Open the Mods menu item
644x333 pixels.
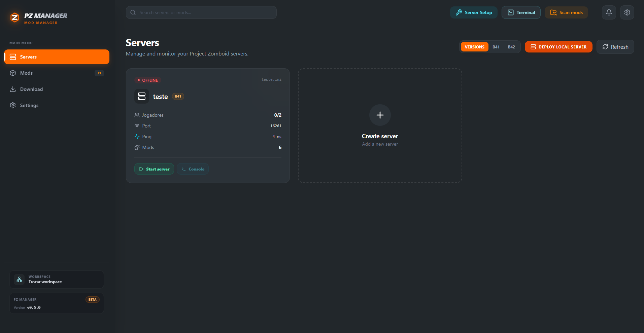coord(57,73)
